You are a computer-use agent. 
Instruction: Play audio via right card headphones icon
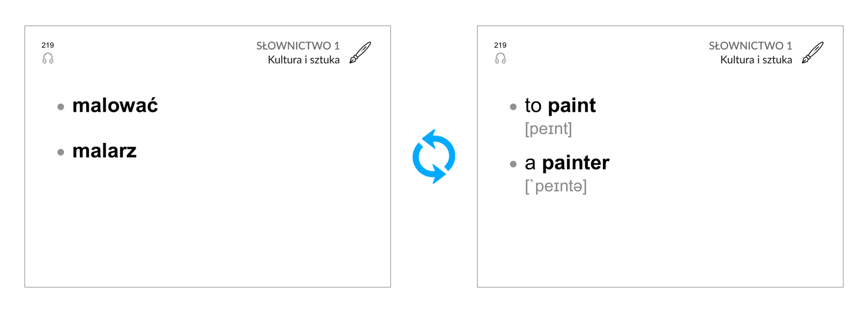[x=501, y=58]
